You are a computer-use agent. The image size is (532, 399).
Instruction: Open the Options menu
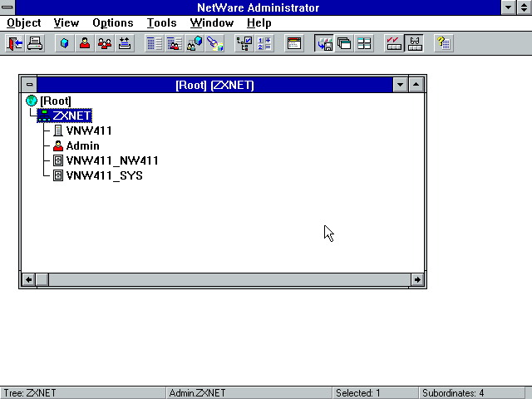(113, 23)
